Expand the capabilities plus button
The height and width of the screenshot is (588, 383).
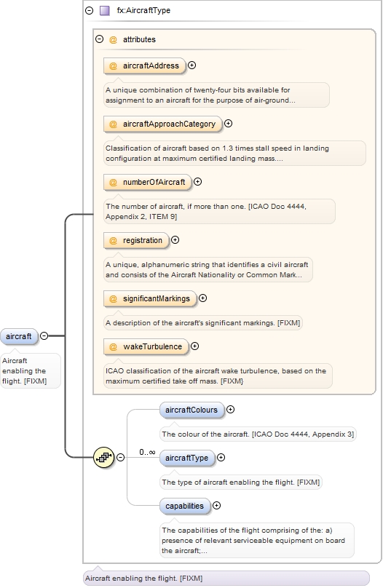(x=216, y=506)
